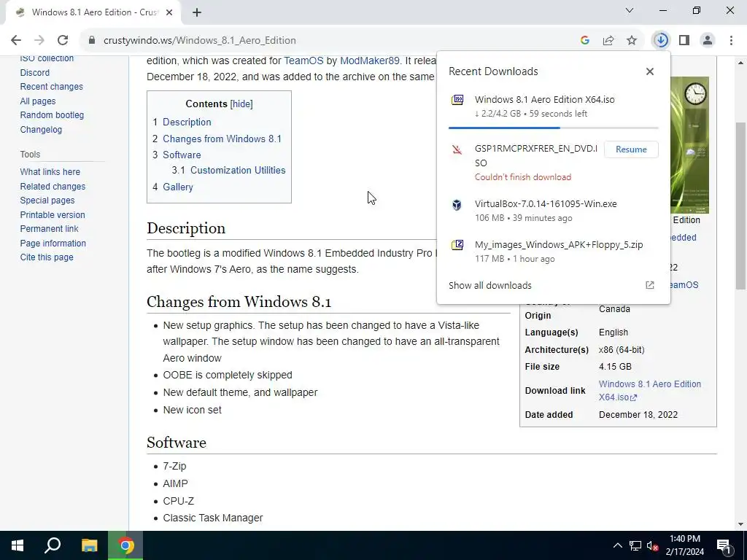Reload the current page
This screenshot has width=747, height=560.
63,41
